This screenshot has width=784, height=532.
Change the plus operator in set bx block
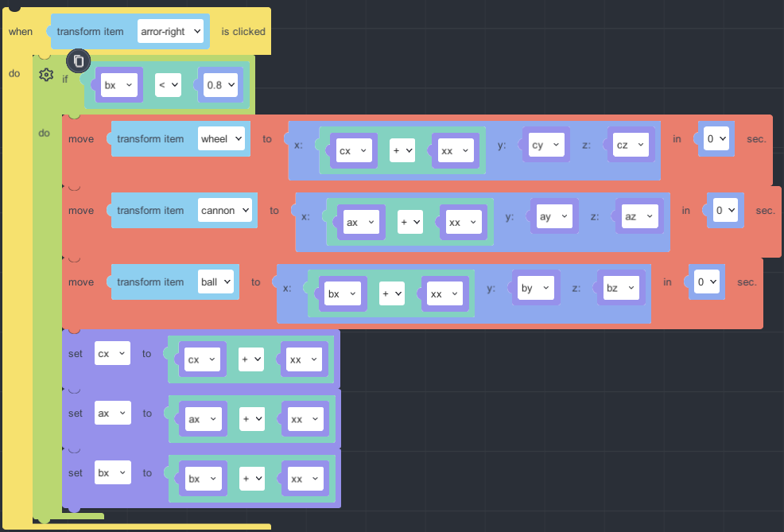pos(252,479)
